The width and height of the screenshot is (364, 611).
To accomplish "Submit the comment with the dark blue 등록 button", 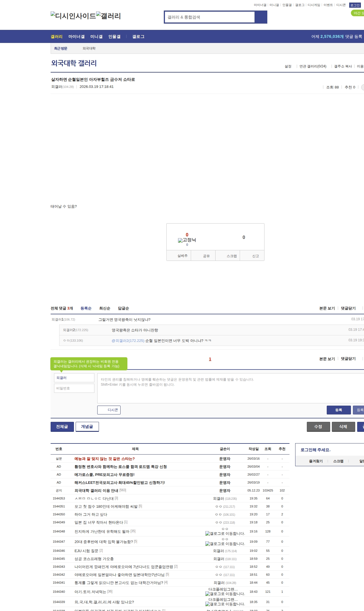I will tap(339, 410).
